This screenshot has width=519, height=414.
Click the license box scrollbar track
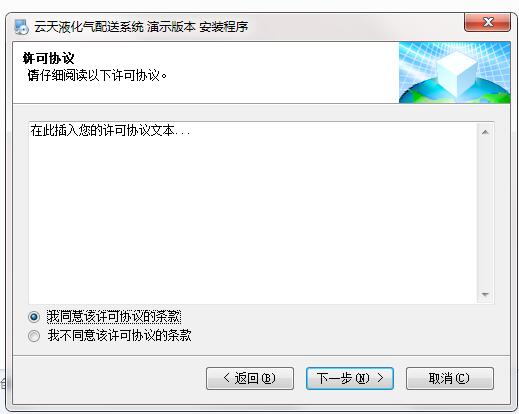click(485, 213)
